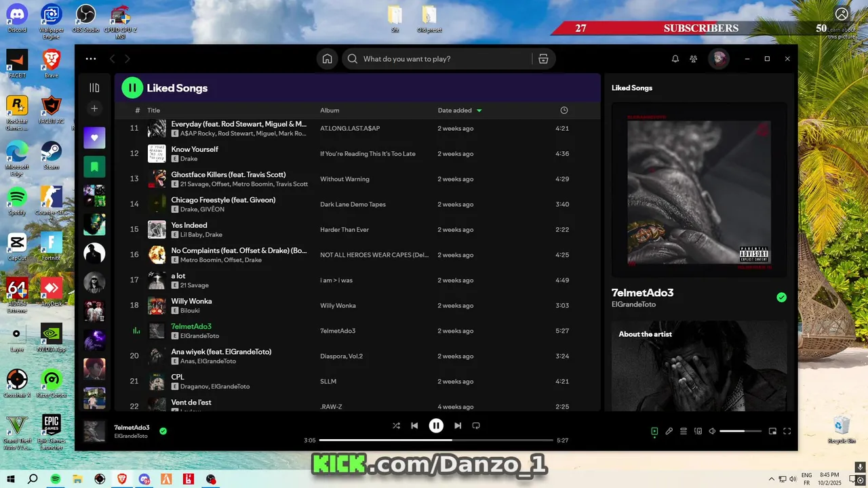Open Fortnite desktop shortcut
This screenshot has height=488, width=868.
pos(52,247)
